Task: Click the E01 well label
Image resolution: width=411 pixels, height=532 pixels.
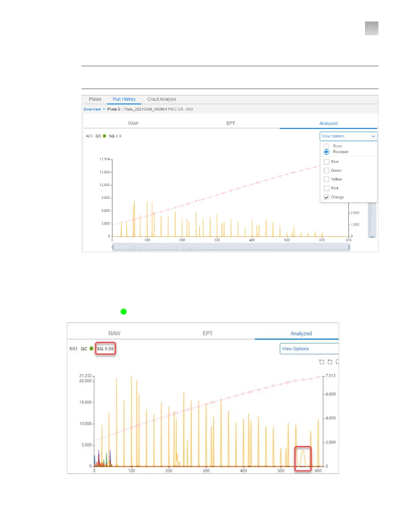Action: pyautogui.click(x=73, y=349)
